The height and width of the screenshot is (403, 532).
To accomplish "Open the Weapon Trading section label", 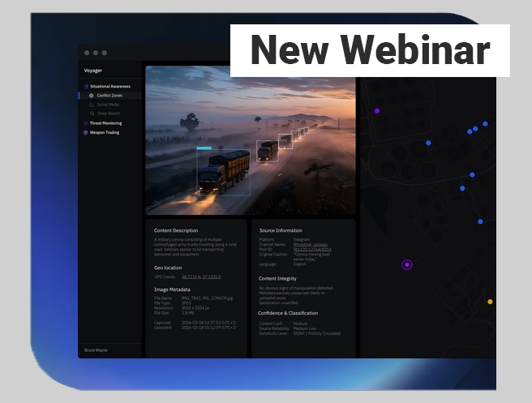I will coord(105,133).
